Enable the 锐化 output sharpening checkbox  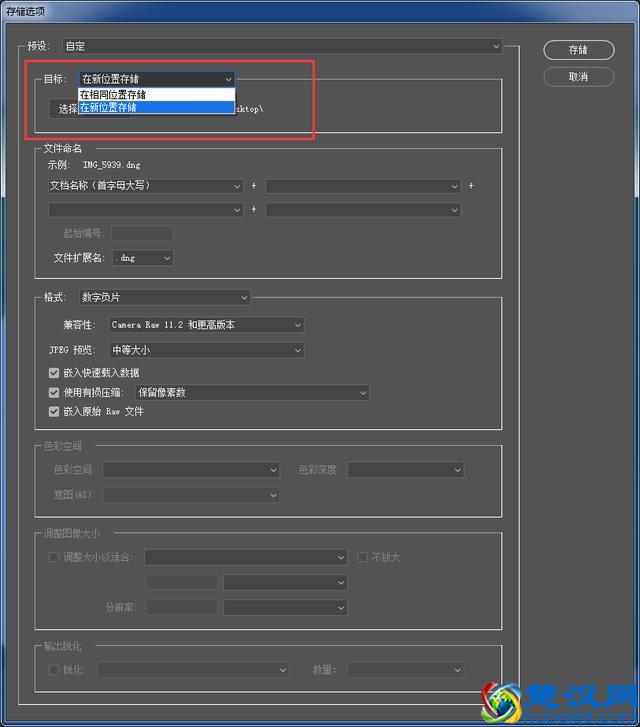pos(54,670)
